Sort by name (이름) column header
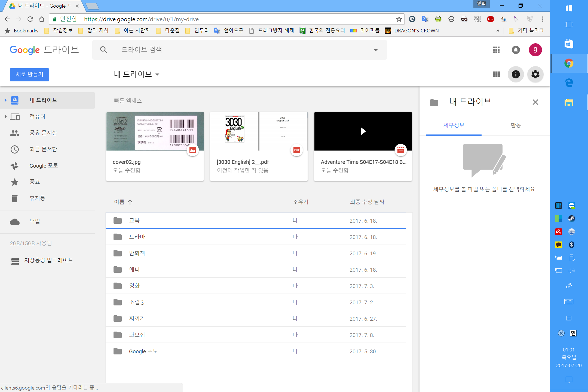 point(123,202)
